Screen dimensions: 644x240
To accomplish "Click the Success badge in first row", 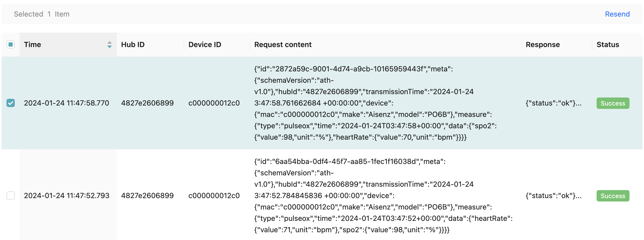I will [613, 103].
